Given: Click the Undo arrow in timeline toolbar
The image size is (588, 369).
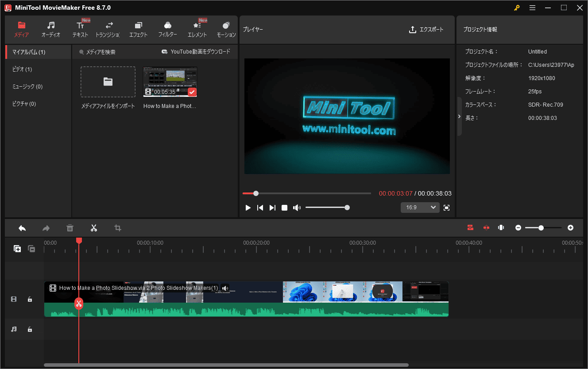Looking at the screenshot, I should tap(22, 228).
